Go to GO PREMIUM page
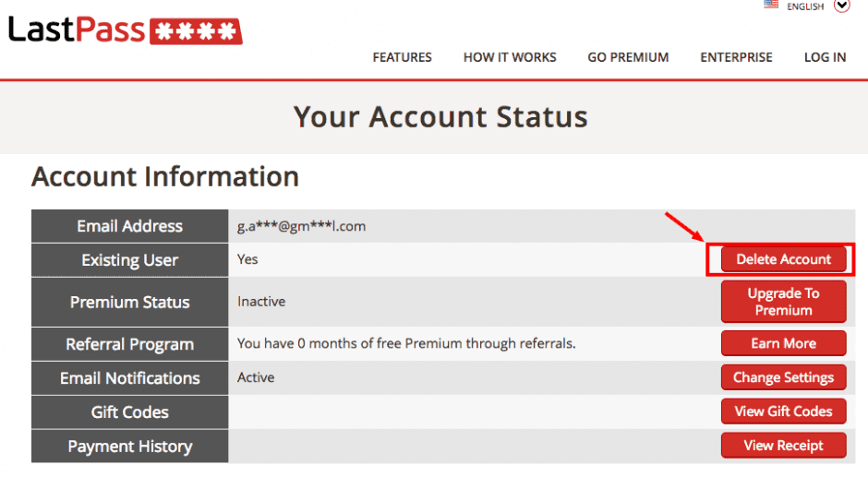This screenshot has width=868, height=477. tap(628, 57)
